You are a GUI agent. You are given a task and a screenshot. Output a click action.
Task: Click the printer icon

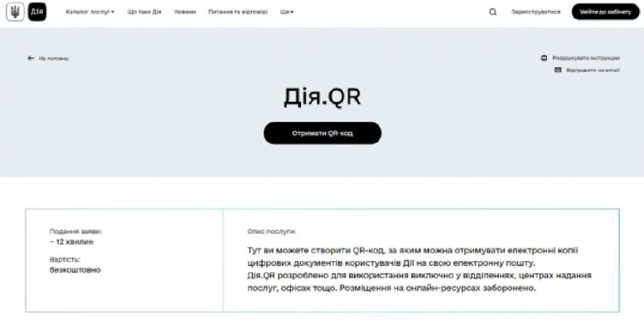[x=544, y=58]
